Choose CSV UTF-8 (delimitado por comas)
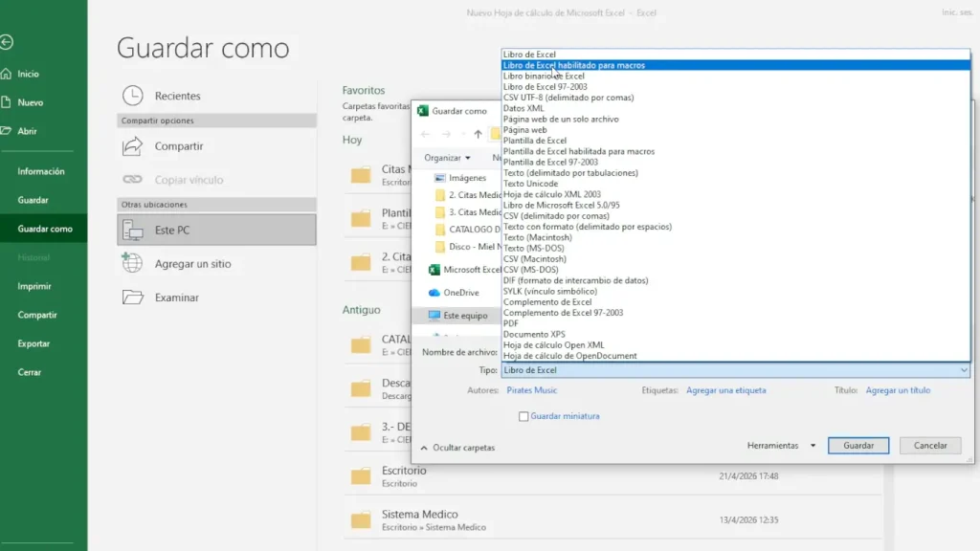This screenshot has height=551, width=980. 736,98
